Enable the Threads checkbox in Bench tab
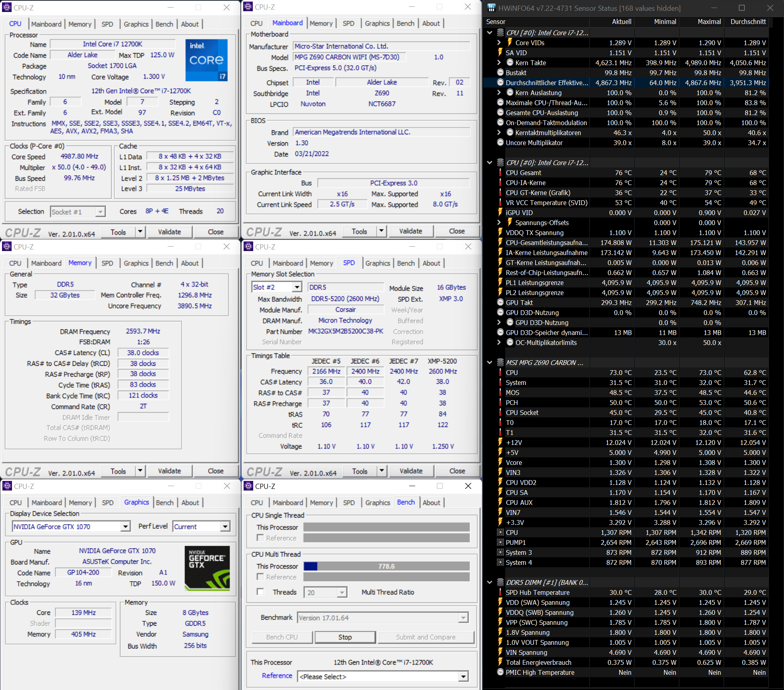The height and width of the screenshot is (690, 784). pyautogui.click(x=260, y=592)
